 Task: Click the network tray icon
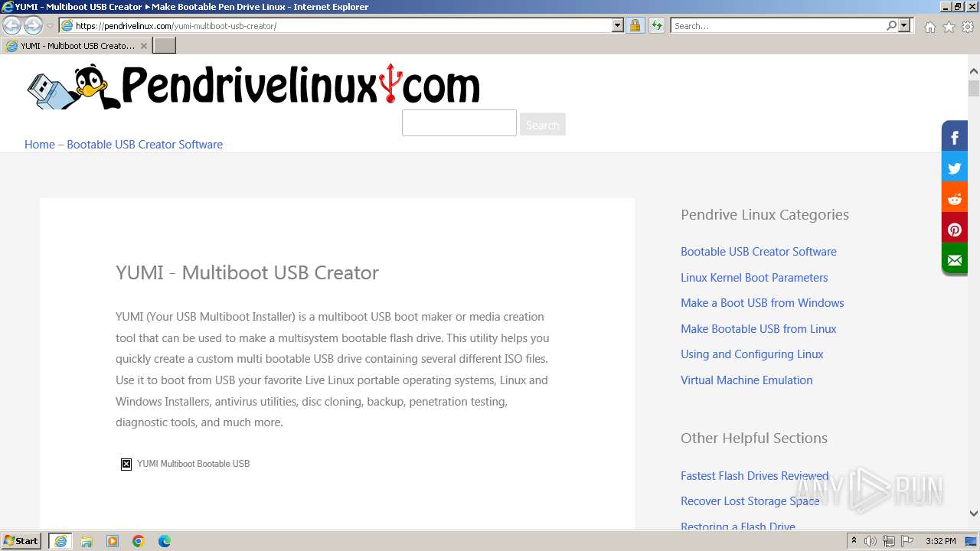click(x=889, y=541)
